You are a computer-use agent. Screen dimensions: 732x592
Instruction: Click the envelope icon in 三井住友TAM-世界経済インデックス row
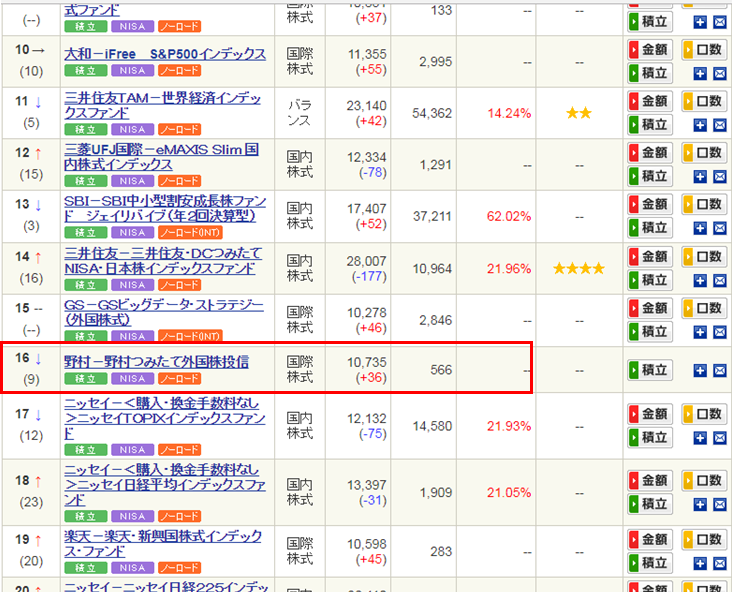click(x=719, y=125)
